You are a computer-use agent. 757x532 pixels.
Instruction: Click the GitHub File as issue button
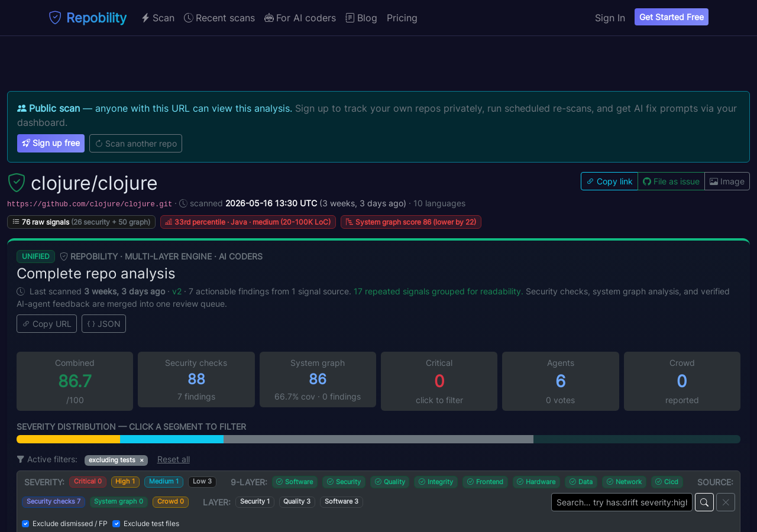(x=671, y=181)
